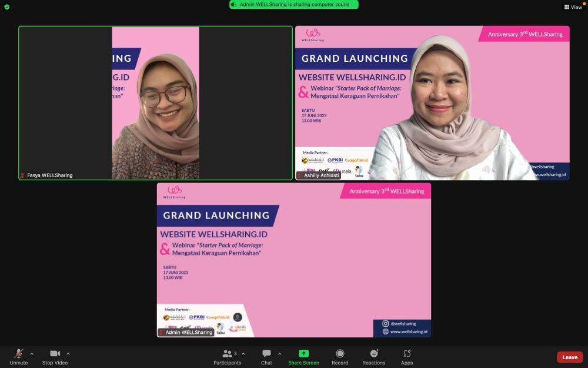This screenshot has height=368, width=588.
Task: Expand the Chat options arrow
Action: 279,354
